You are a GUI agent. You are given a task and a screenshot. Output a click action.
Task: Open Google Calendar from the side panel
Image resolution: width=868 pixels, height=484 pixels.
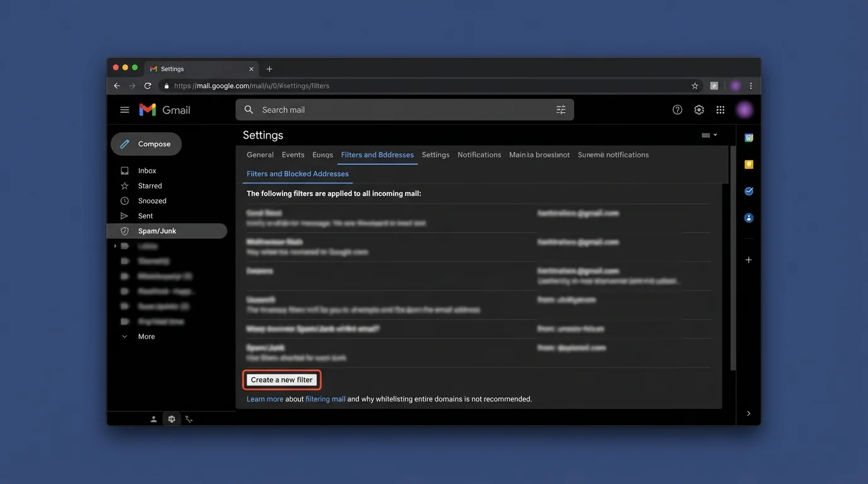(748, 137)
